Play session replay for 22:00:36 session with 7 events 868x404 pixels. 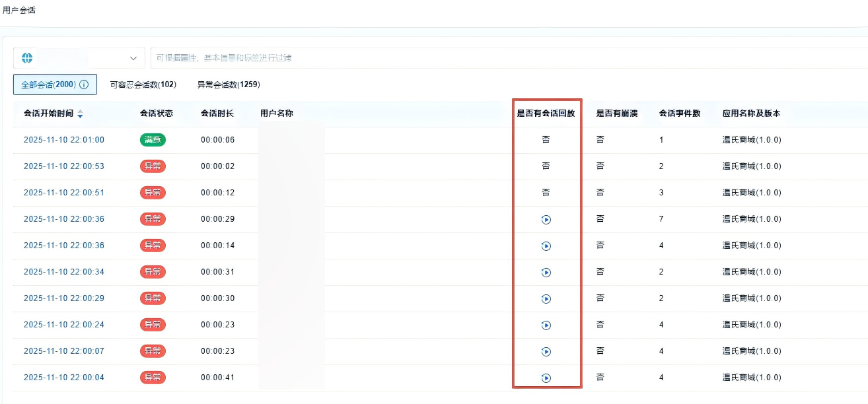click(x=546, y=219)
